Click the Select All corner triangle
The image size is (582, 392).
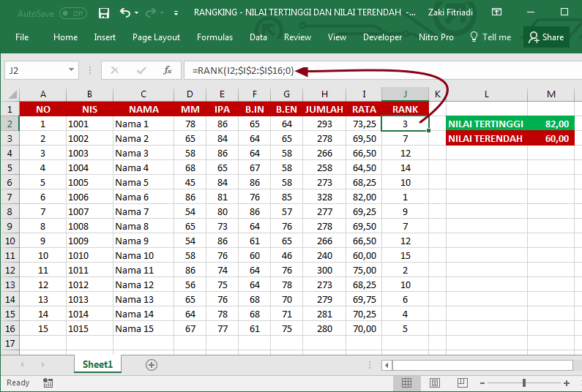[x=12, y=94]
